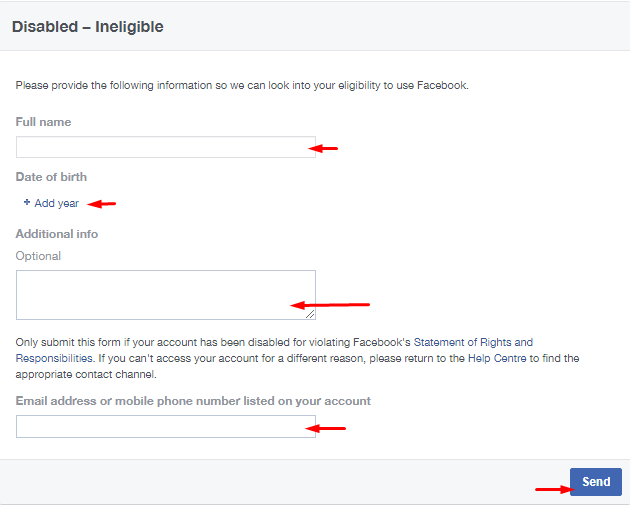Click the Date of birth label
Screen dimensions: 630x507
tap(51, 177)
